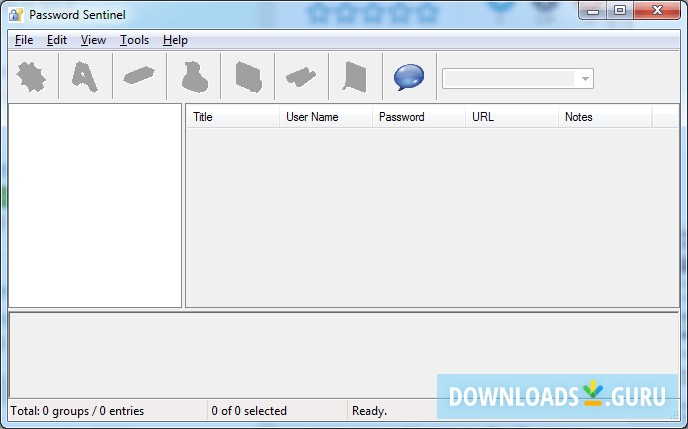
Task: Open the Help menu
Action: tap(175, 40)
